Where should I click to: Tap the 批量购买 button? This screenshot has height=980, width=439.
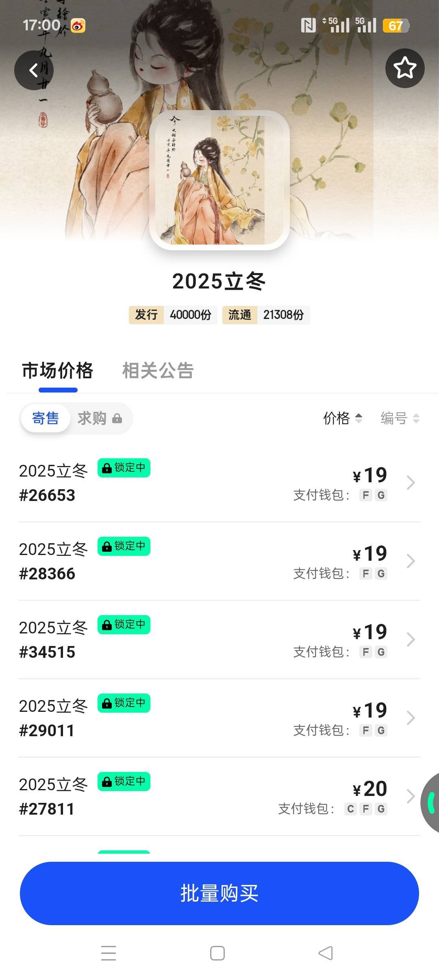(219, 893)
